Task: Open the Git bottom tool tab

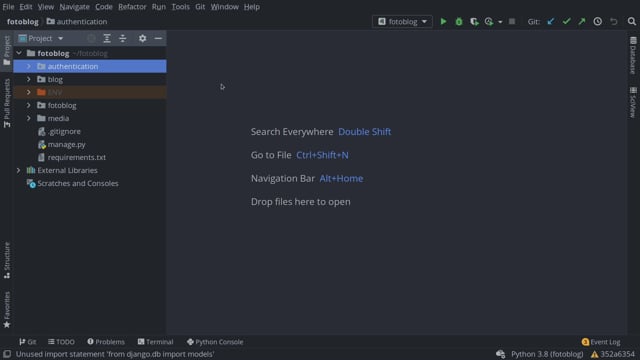Action: coord(28,342)
